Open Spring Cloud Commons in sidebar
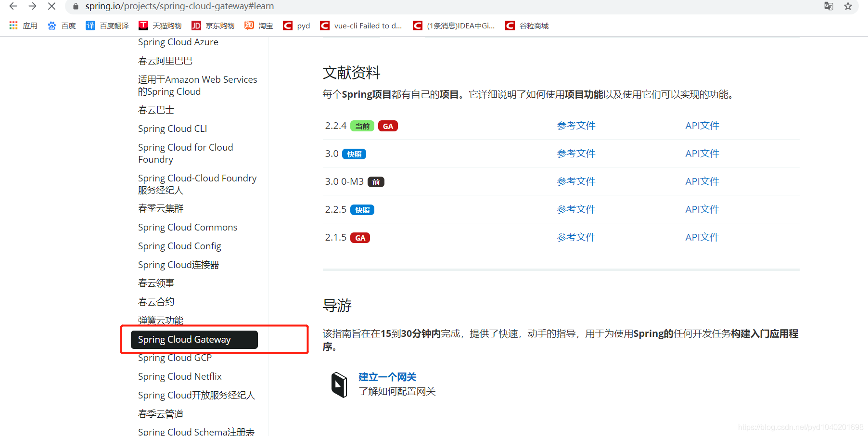Viewport: 868px width, 436px height. click(188, 227)
